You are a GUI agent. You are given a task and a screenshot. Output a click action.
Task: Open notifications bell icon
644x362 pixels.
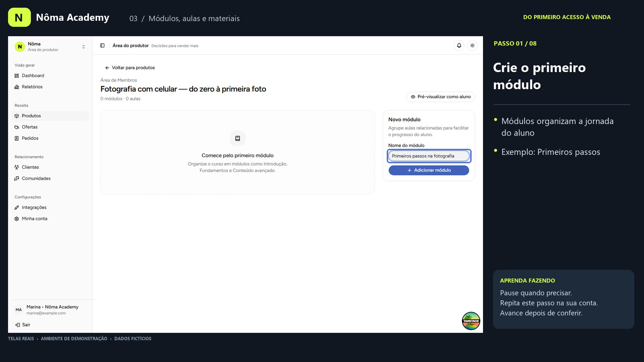[459, 46]
